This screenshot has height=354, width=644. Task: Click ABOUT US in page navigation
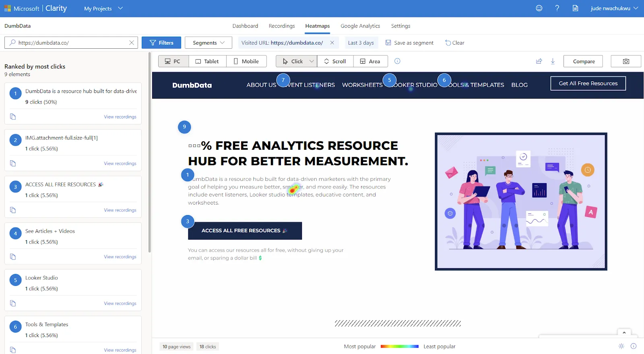coord(261,85)
